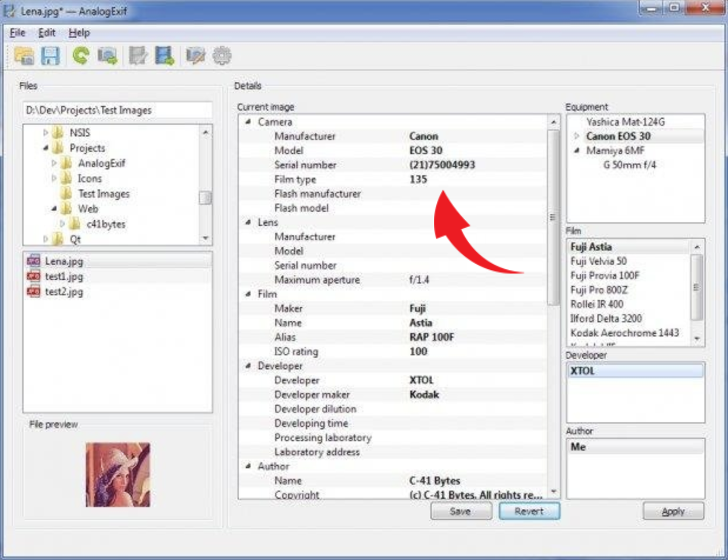Click the AnalogExif folder icon in tree

66,164
